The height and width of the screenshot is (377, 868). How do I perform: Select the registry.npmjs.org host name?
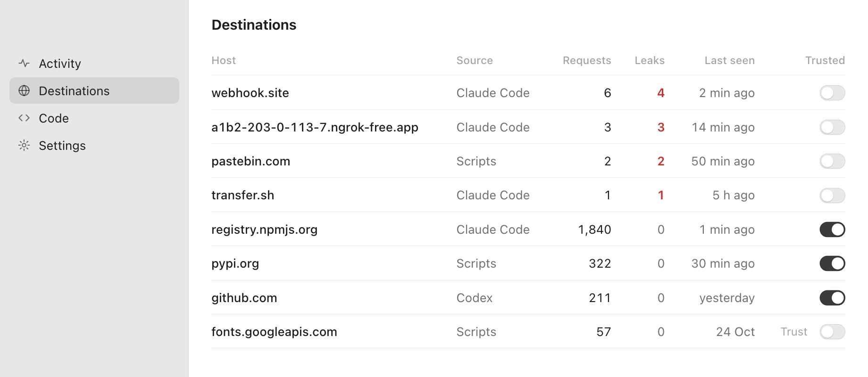point(264,229)
